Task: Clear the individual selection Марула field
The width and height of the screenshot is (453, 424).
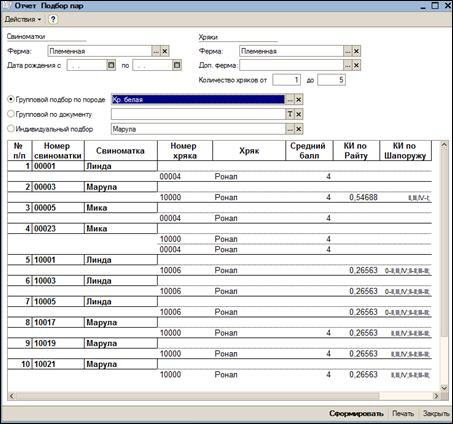Action: 299,129
